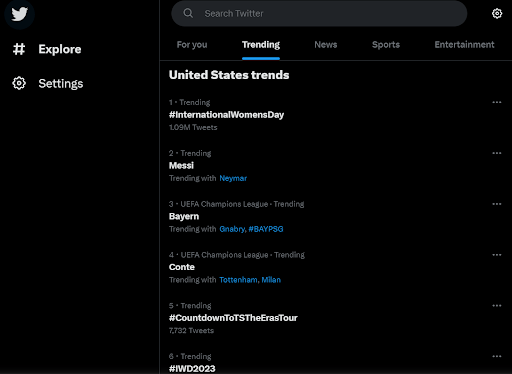Open the Entertainment tab

[x=464, y=45]
